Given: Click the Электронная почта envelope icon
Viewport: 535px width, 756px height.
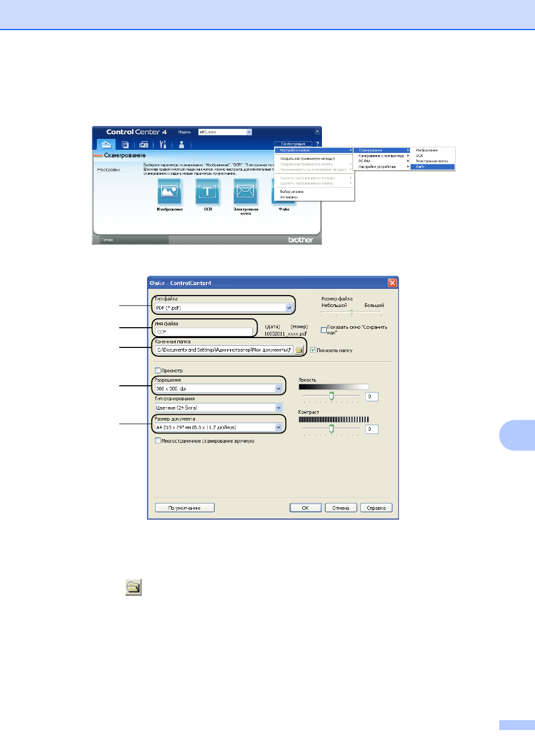Looking at the screenshot, I should pos(245,191).
